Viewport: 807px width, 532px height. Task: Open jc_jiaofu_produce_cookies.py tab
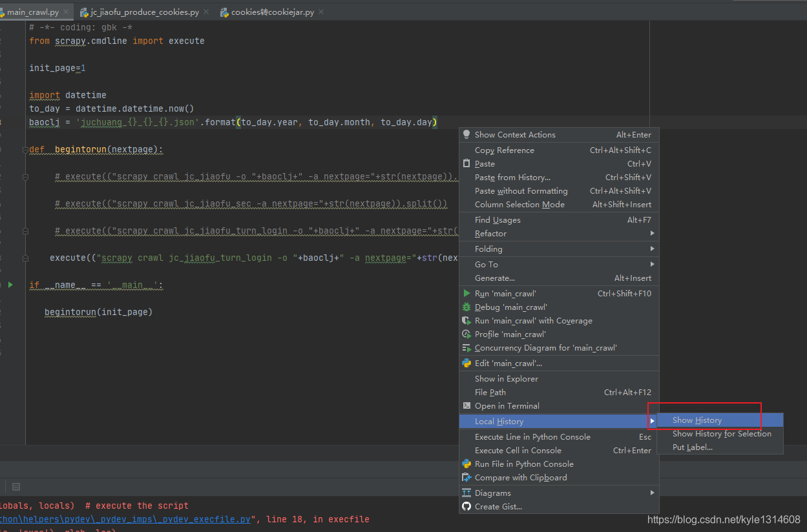[145, 12]
